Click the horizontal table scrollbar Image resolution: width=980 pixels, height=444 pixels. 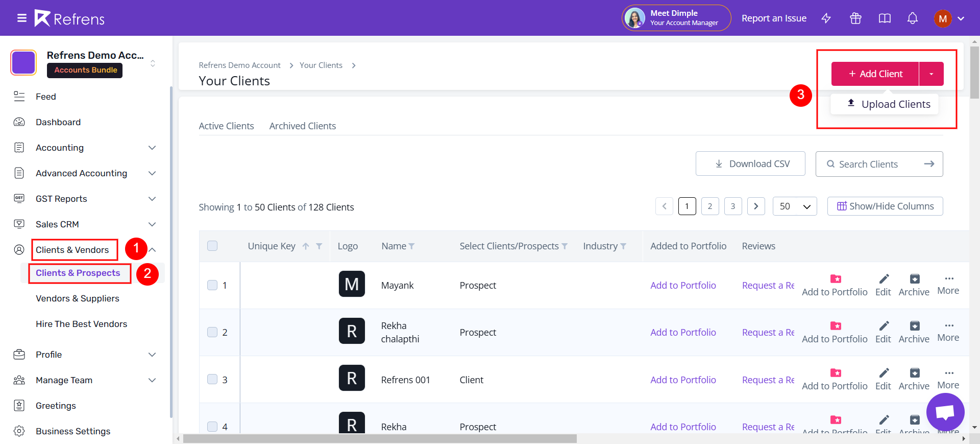pyautogui.click(x=380, y=439)
